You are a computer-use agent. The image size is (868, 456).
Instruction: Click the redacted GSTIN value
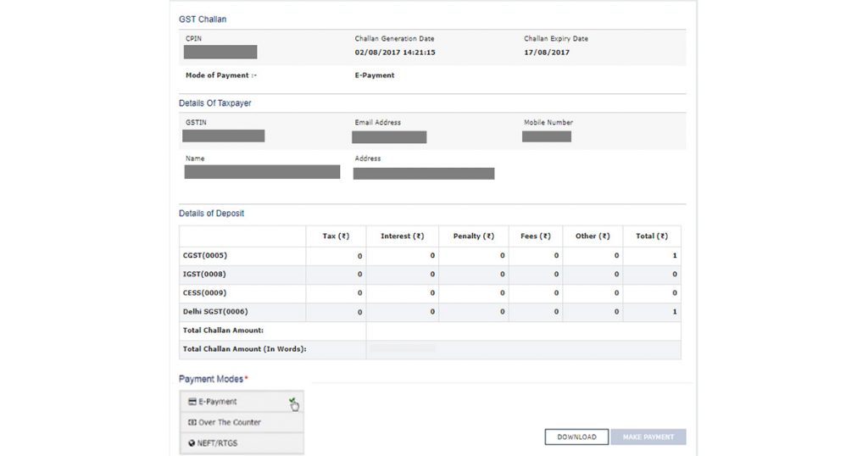[224, 136]
